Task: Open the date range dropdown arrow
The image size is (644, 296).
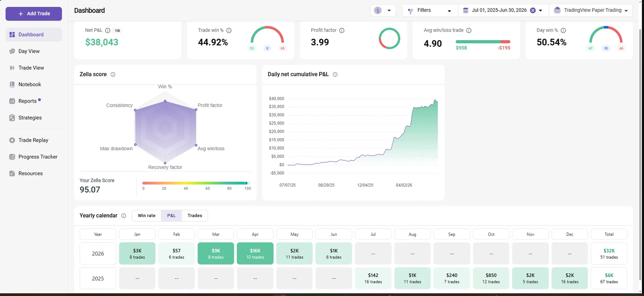Action: tap(541, 11)
